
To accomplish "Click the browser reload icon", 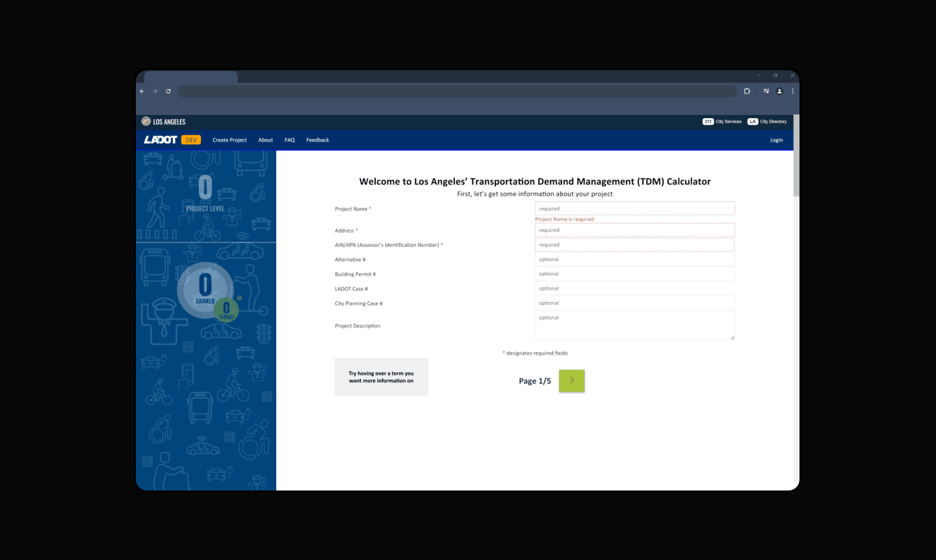I will tap(168, 91).
